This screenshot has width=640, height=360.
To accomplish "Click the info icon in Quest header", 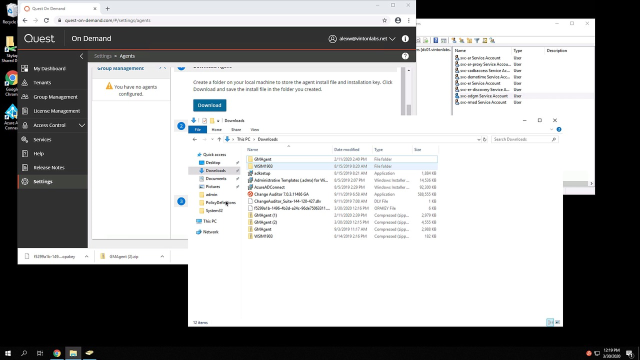I will pyautogui.click(x=405, y=39).
